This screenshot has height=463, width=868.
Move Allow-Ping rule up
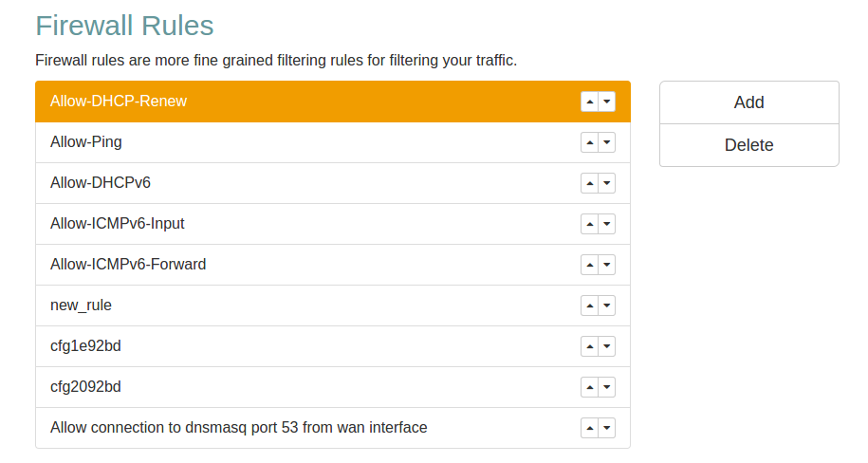pos(589,142)
